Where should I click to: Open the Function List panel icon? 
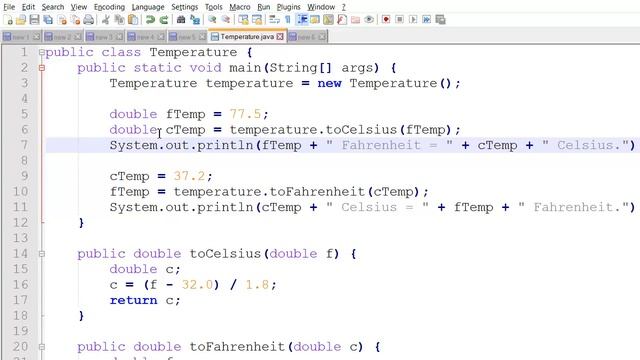coord(342,20)
